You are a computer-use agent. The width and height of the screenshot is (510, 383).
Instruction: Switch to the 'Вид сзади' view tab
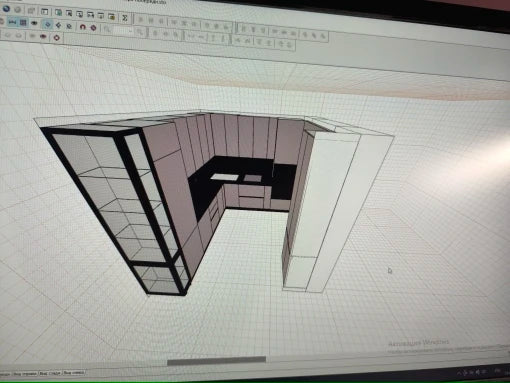(50, 373)
